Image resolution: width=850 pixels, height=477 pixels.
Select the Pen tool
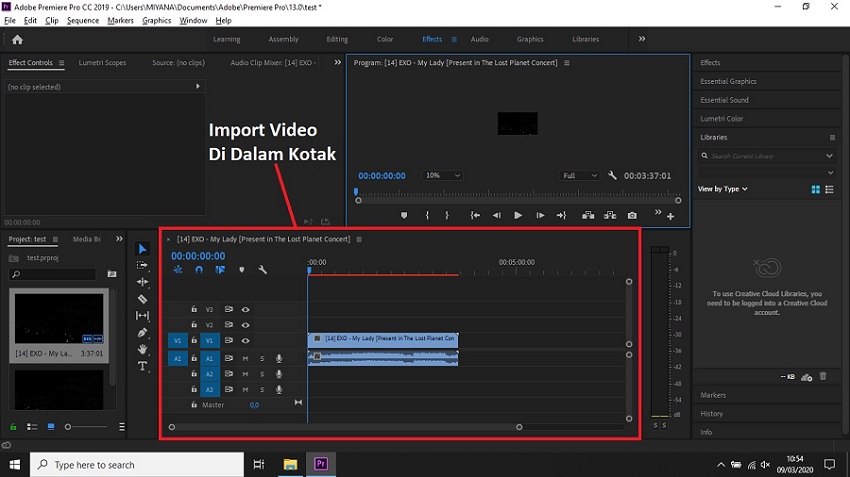[142, 333]
